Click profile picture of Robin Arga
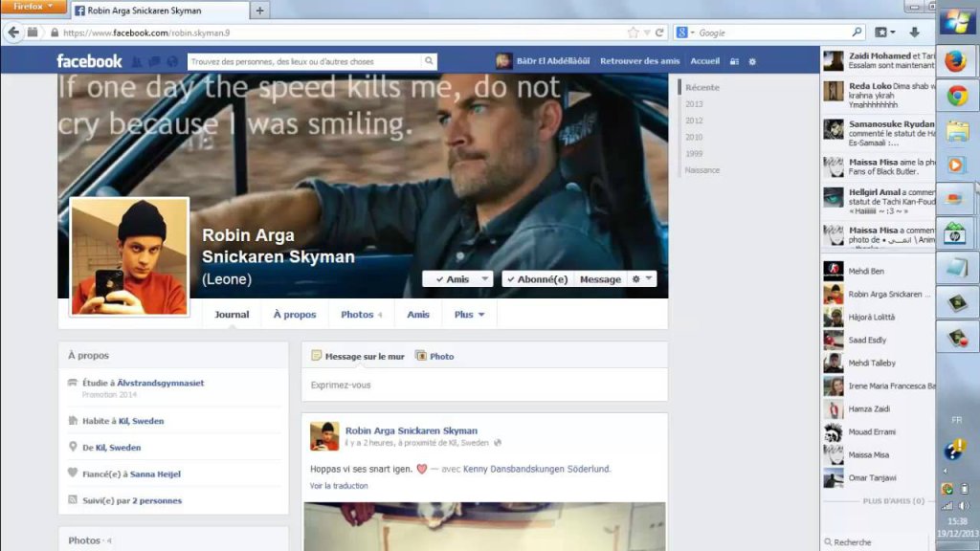 pos(129,256)
